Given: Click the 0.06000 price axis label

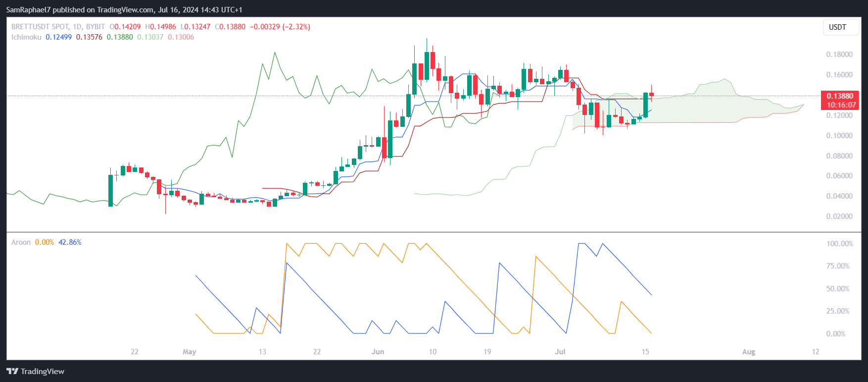Looking at the screenshot, I should click(839, 176).
